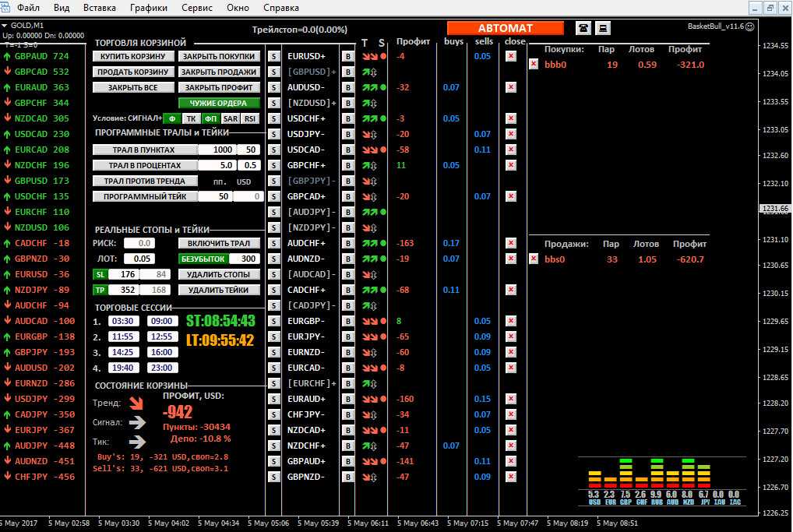Toggle the green ЧУЖИЕ ОРДЕРА button

tap(219, 103)
